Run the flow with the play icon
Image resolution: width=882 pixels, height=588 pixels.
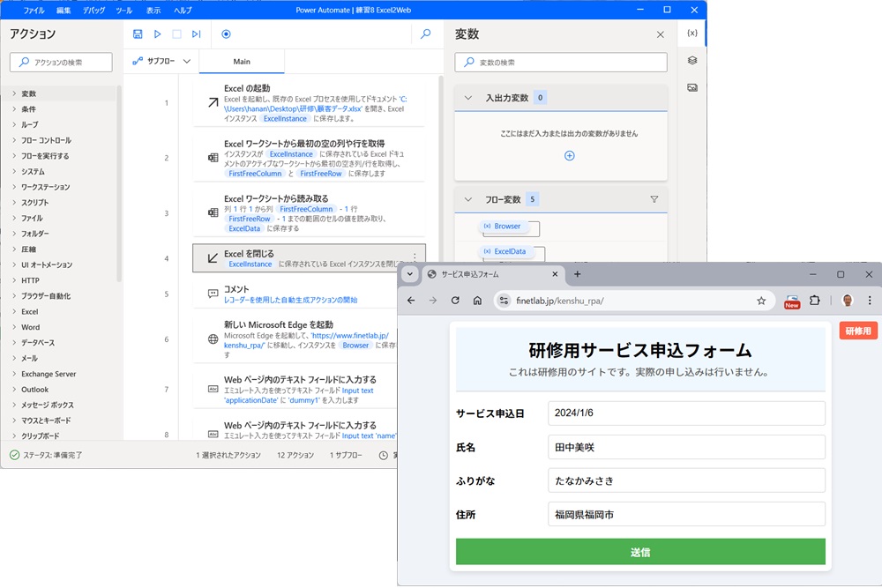click(158, 34)
